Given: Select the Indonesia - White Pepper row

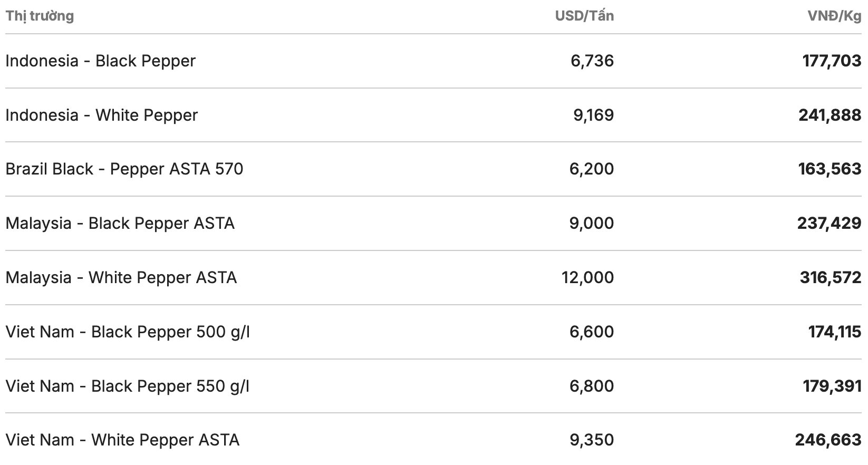Looking at the screenshot, I should point(102,115).
